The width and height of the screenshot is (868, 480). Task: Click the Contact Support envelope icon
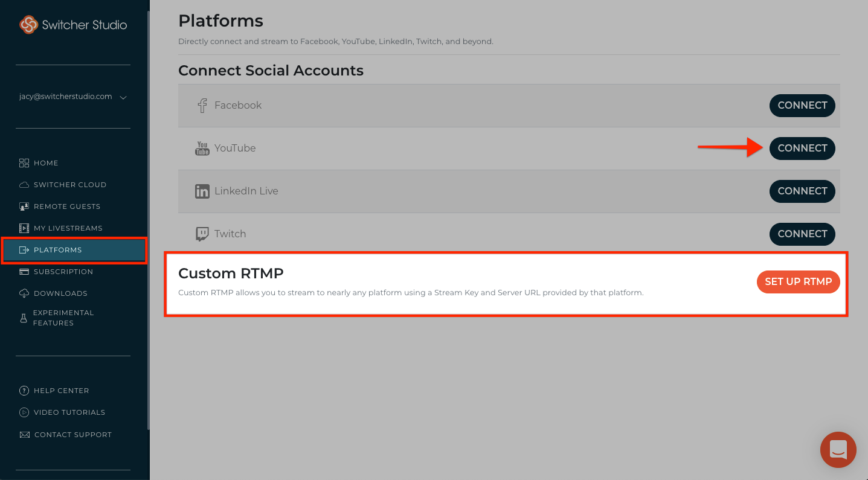point(24,435)
